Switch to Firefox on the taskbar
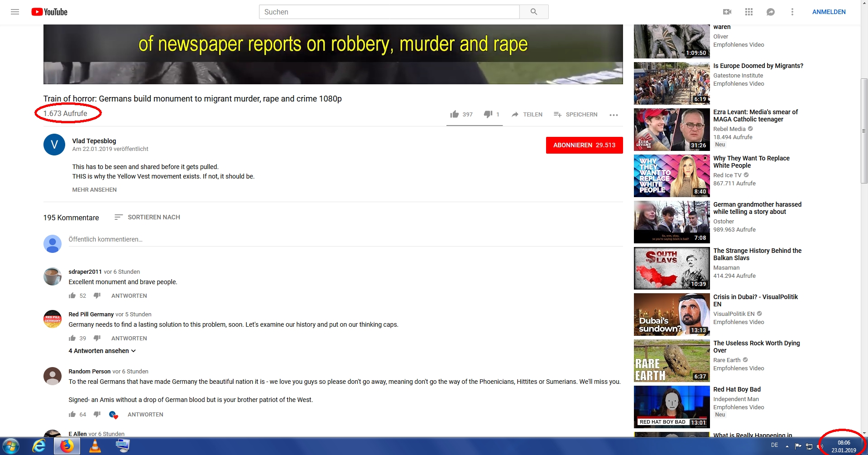Viewport: 868px width, 455px height. tap(67, 446)
